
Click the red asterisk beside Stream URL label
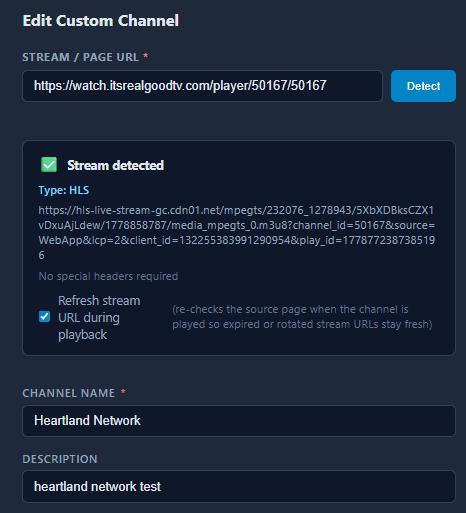pyautogui.click(x=146, y=56)
